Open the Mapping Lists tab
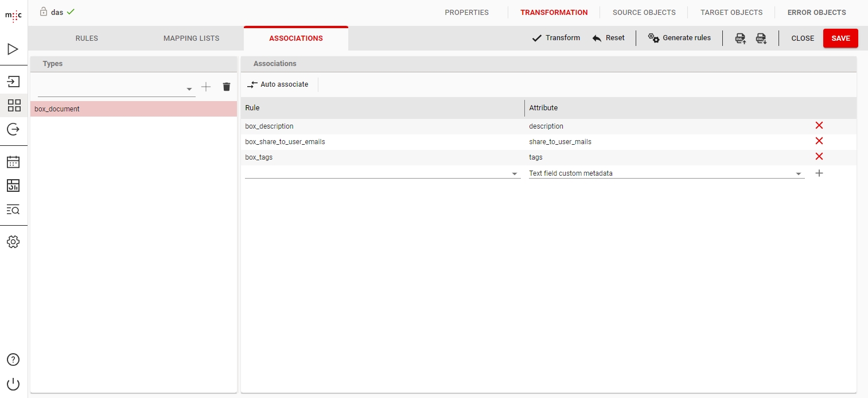 [x=191, y=38]
